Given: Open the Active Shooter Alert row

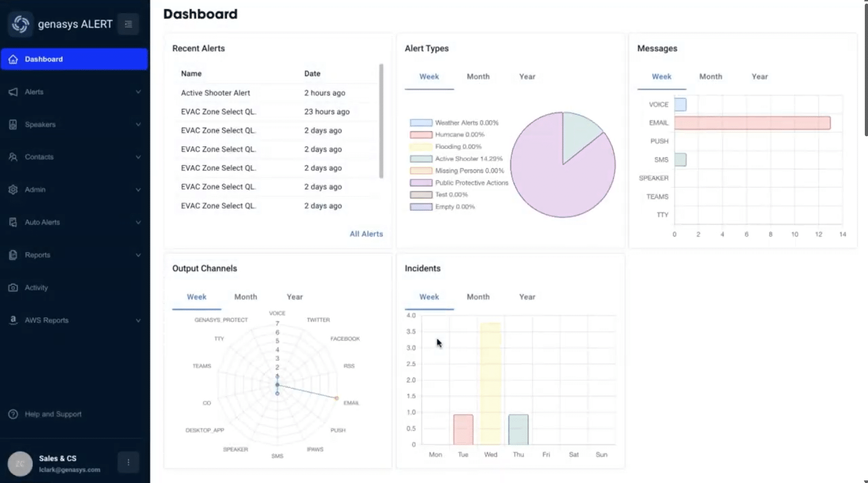Looking at the screenshot, I should click(x=276, y=93).
